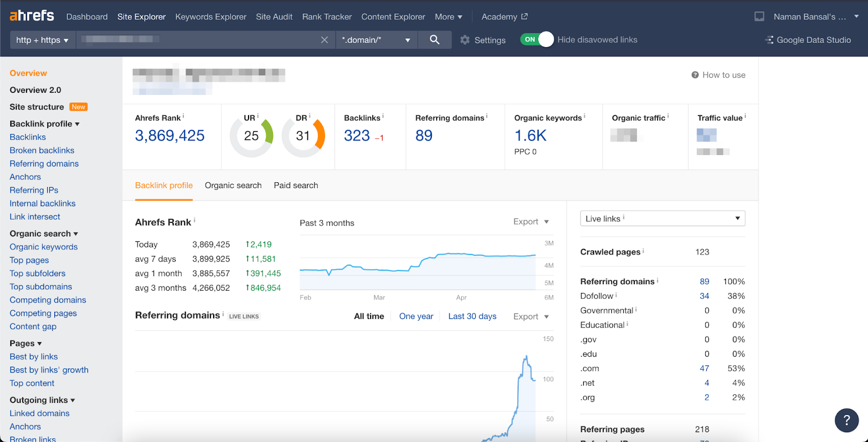Click the Dofollow info icon
Screen dimensions: 868x442
616,294
